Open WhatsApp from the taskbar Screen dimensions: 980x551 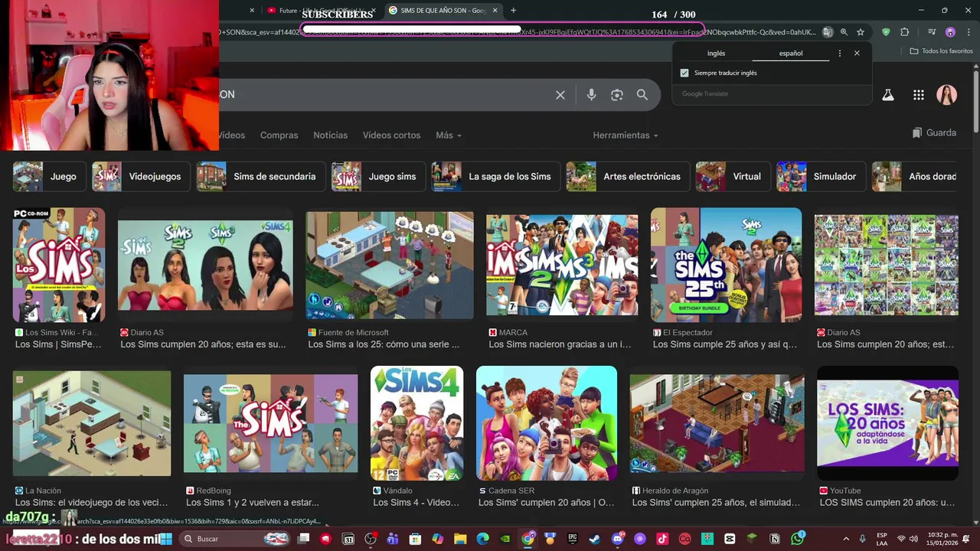[798, 539]
